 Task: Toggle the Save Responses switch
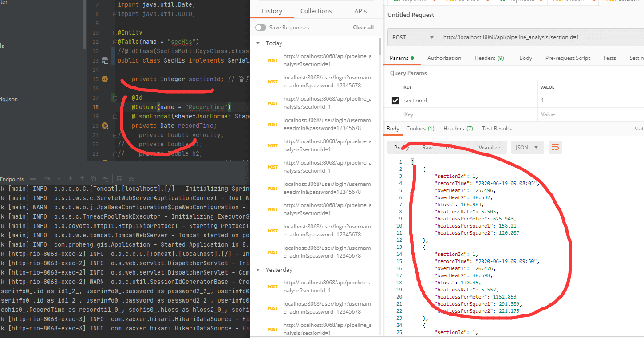coord(261,28)
